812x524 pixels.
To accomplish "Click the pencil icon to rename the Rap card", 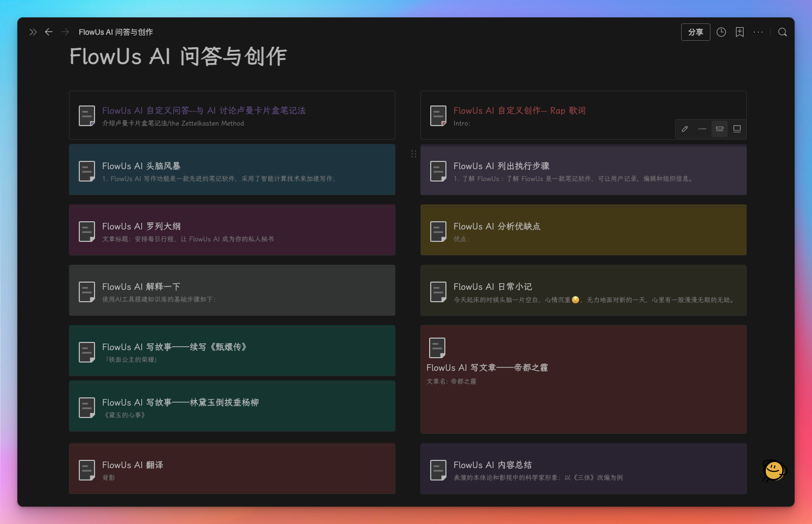I will pos(684,129).
